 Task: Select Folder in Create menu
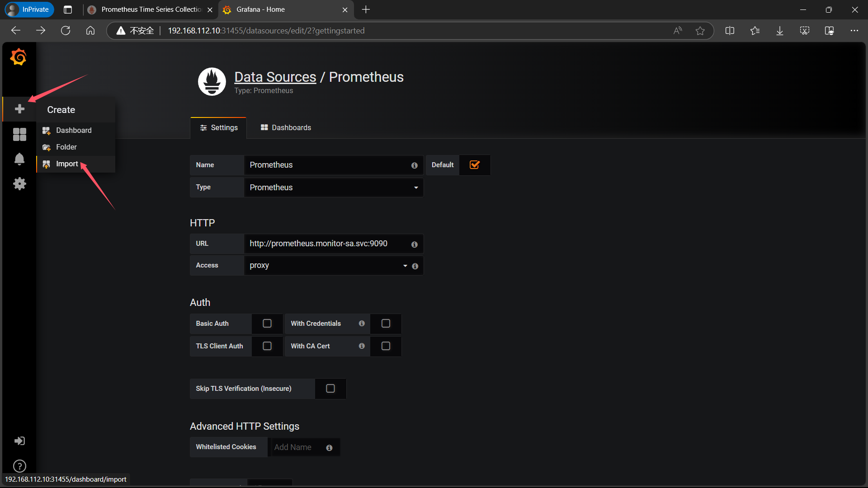point(66,147)
